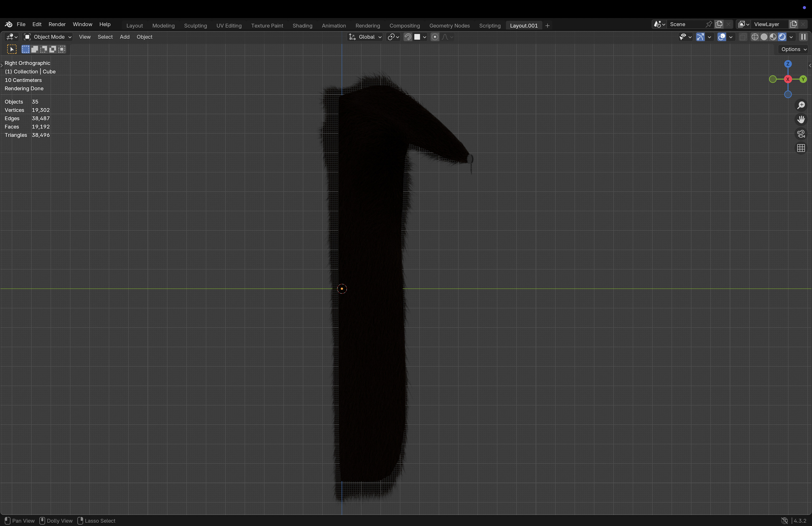Viewport: 812px width, 526px height.
Task: Open the proportional editing falloff dropdown
Action: point(447,37)
